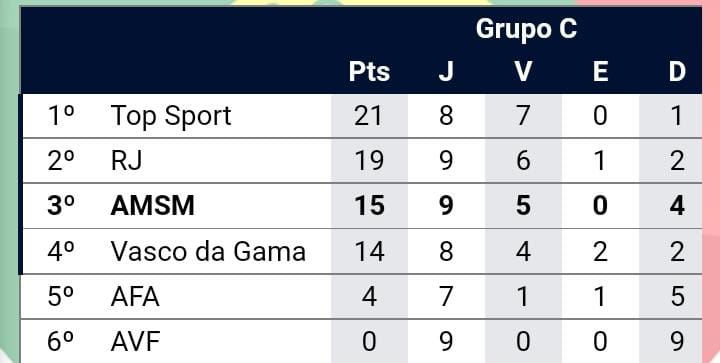The width and height of the screenshot is (720, 363).
Task: Click the J games-played column header
Action: 446,72
